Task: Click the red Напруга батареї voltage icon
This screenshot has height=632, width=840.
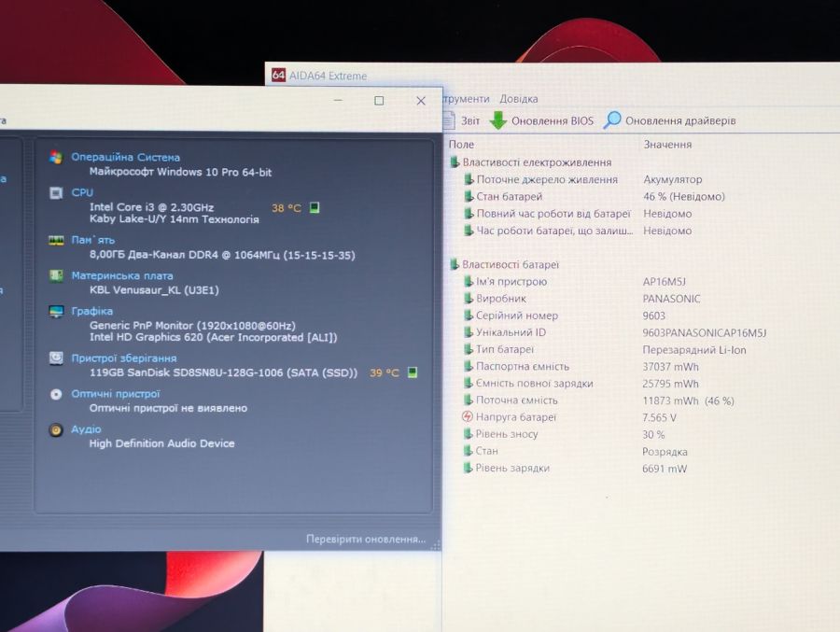Action: click(x=468, y=416)
